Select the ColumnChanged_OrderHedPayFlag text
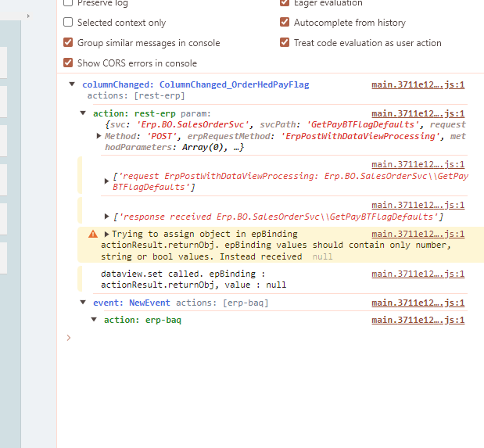 click(235, 84)
